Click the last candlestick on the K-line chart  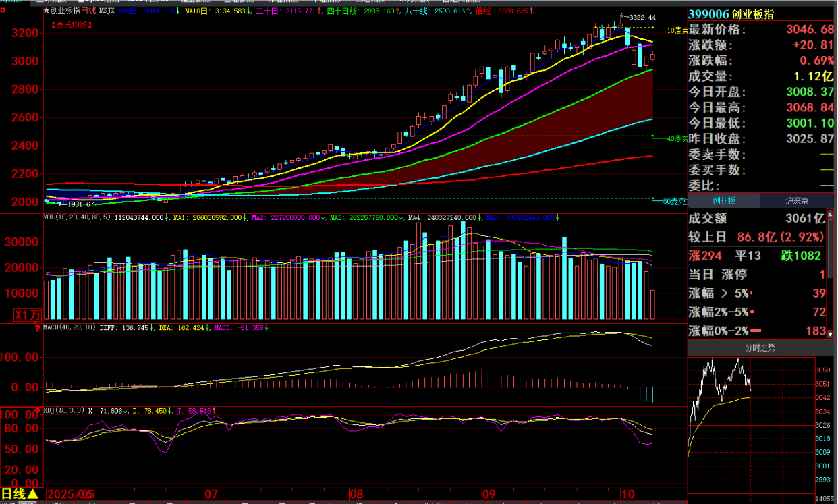coord(652,57)
